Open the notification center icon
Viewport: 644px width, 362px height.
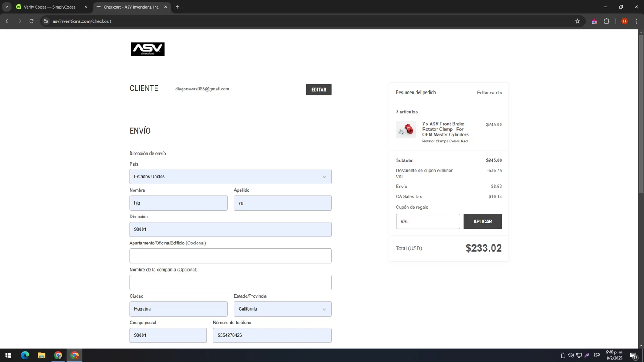(x=634, y=355)
